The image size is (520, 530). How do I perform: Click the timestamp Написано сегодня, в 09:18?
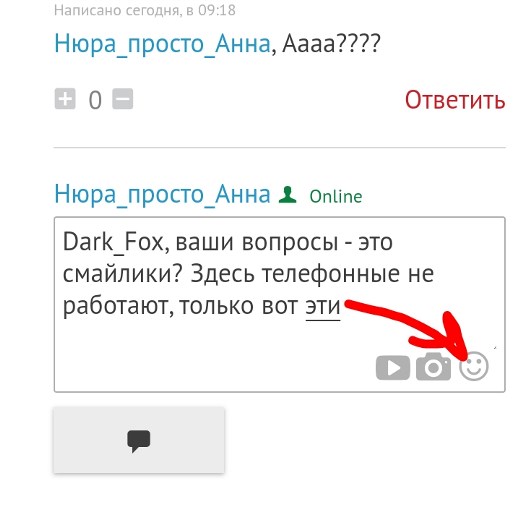[x=145, y=10]
